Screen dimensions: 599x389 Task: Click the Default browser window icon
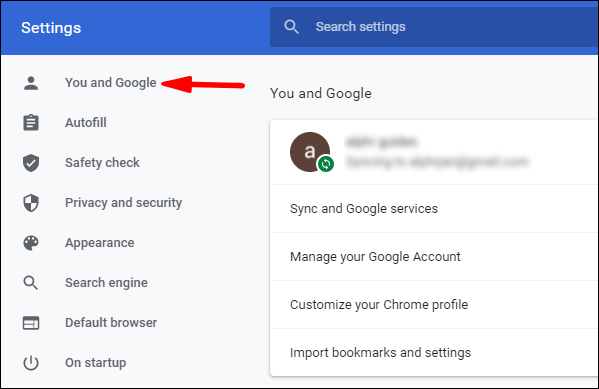31,323
